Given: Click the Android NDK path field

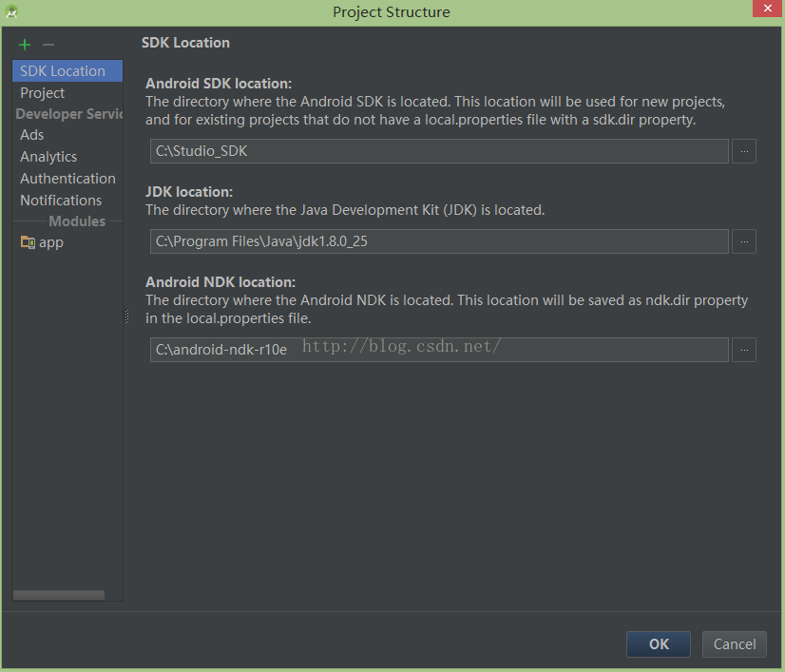Looking at the screenshot, I should (x=439, y=350).
